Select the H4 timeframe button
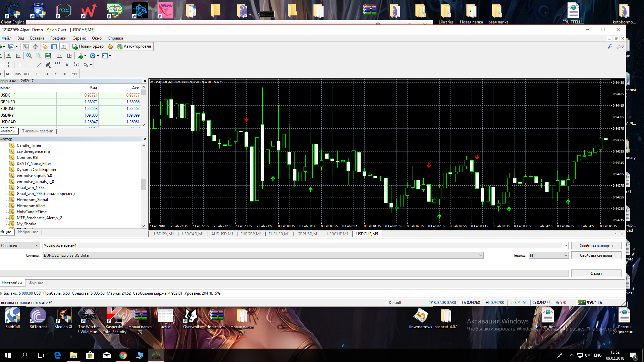Screen dimensions: 644x362 46,74
